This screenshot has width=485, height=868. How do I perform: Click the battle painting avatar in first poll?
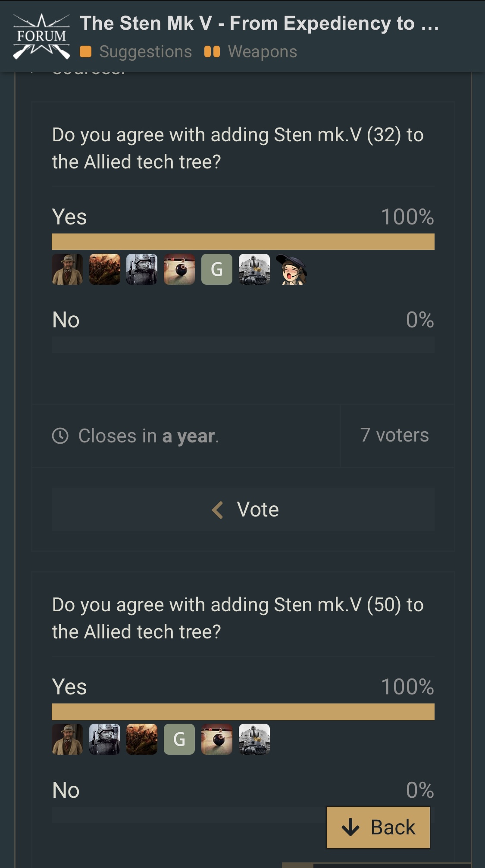105,269
